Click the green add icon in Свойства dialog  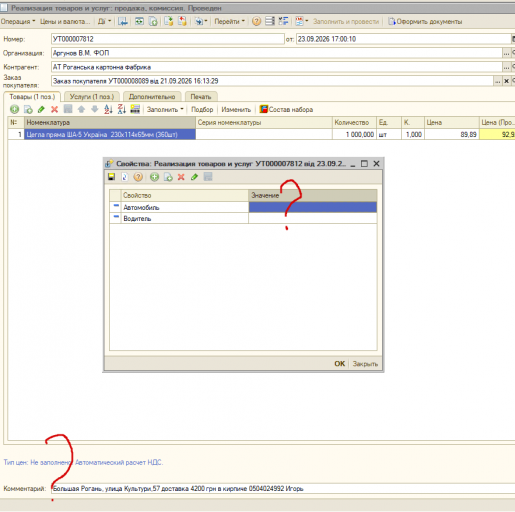(154, 177)
